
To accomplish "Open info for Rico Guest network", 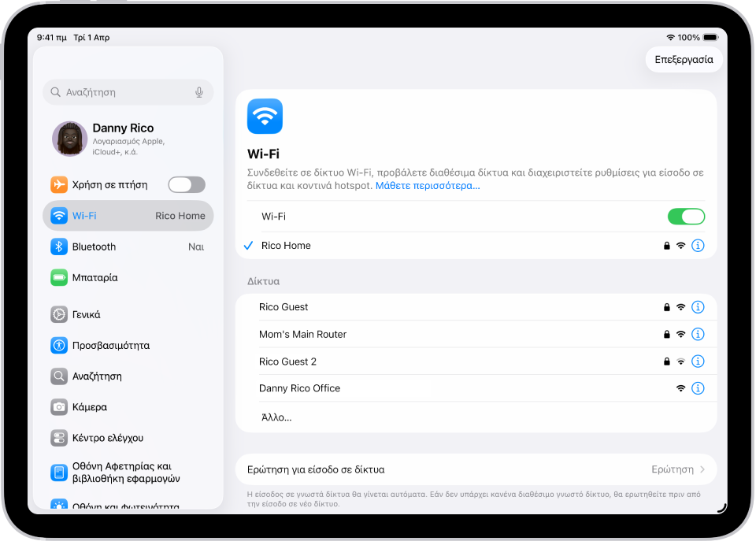I will (x=698, y=307).
